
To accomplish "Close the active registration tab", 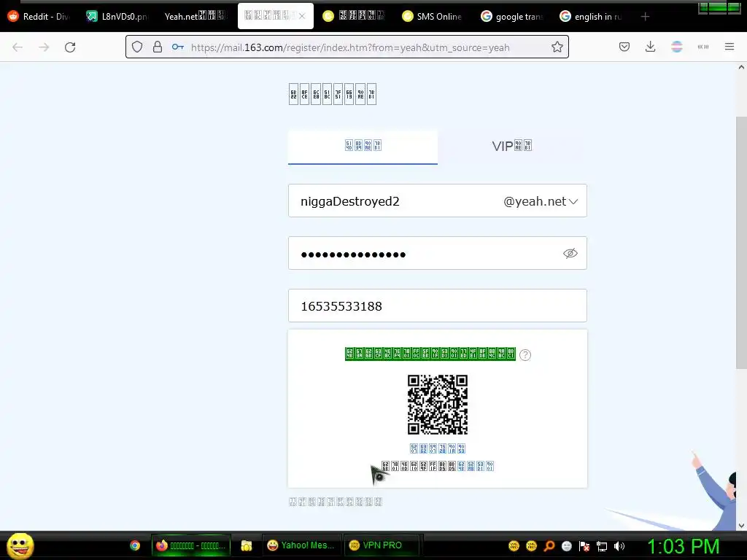I will (x=302, y=16).
